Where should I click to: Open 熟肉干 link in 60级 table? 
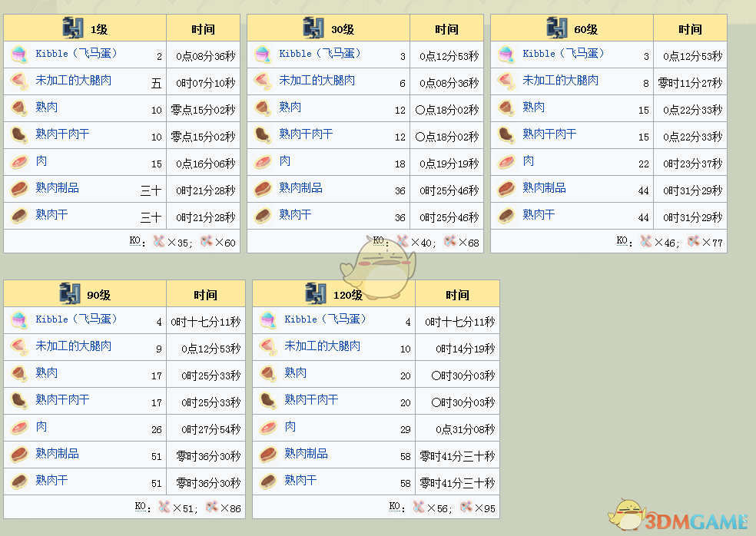539,214
